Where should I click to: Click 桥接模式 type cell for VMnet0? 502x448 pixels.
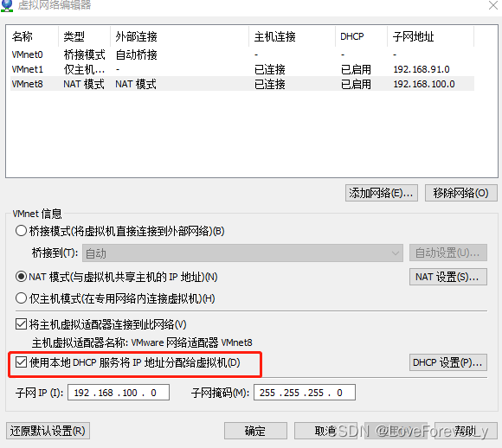[x=84, y=54]
